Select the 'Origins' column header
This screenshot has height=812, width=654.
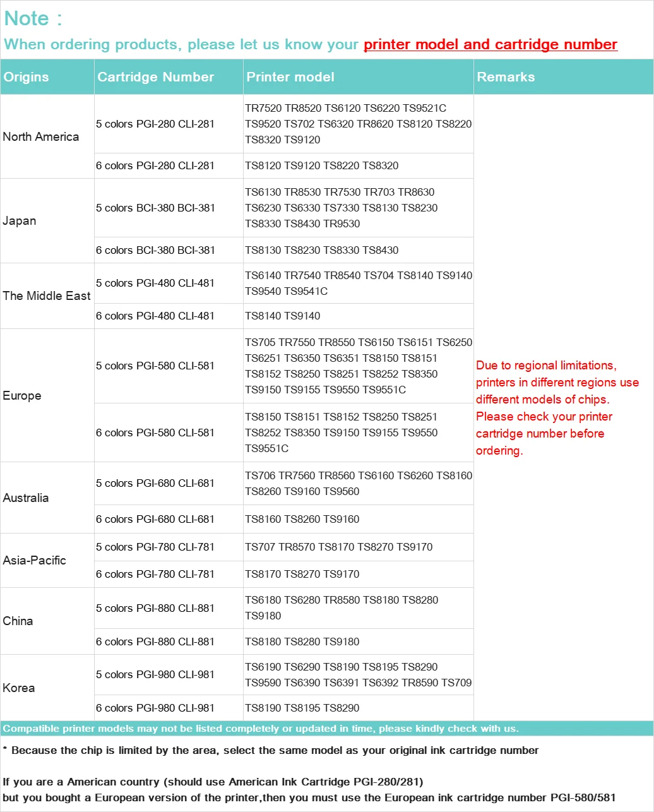click(x=47, y=77)
